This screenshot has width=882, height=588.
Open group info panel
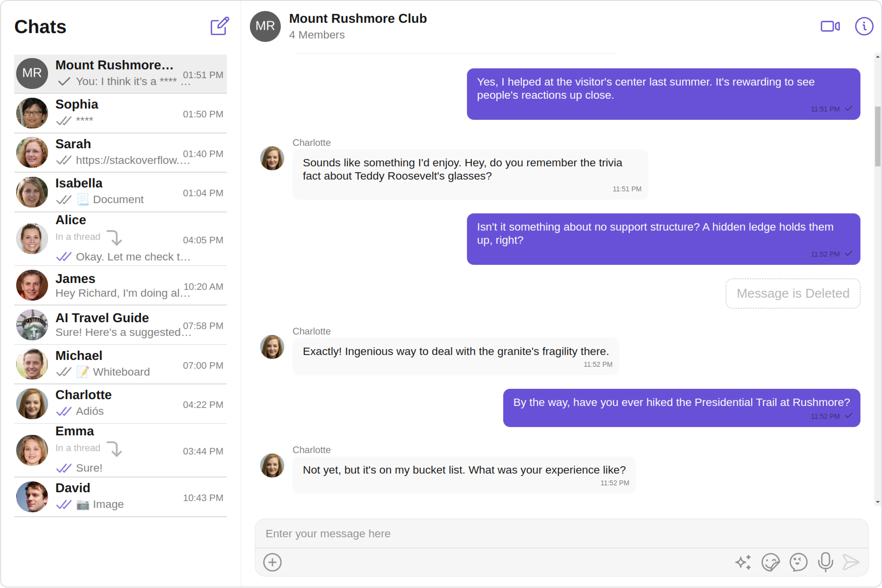[864, 26]
